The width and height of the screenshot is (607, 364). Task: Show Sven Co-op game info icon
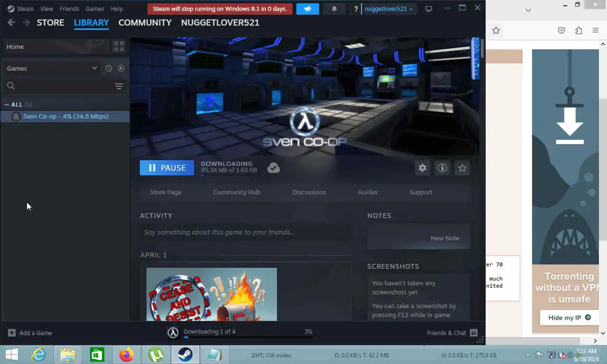click(442, 168)
